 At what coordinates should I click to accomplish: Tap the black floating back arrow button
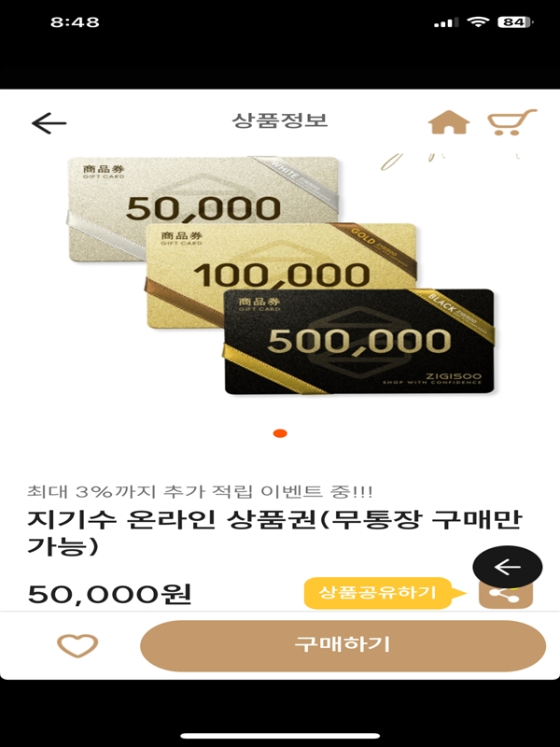click(507, 567)
